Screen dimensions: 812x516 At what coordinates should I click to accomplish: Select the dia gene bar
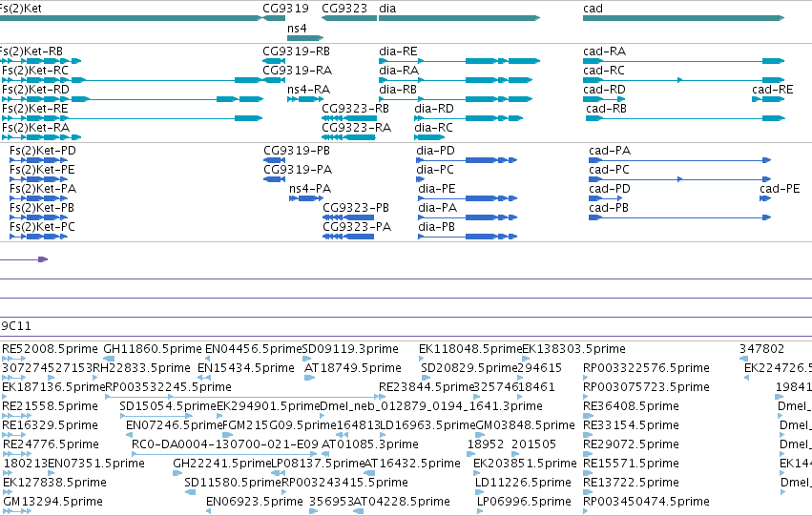(x=459, y=18)
